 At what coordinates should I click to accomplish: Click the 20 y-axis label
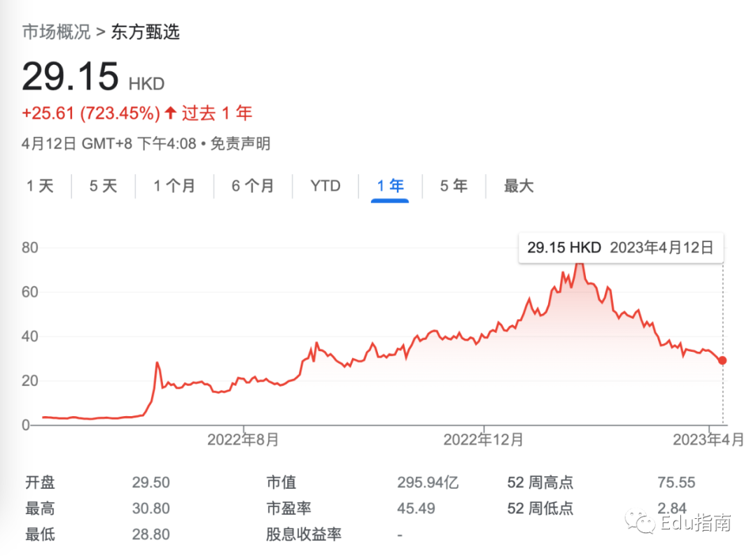click(x=30, y=380)
